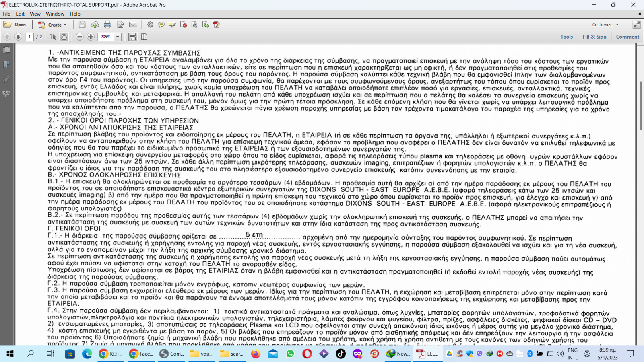Expand the Create dropdown menu

52,25
